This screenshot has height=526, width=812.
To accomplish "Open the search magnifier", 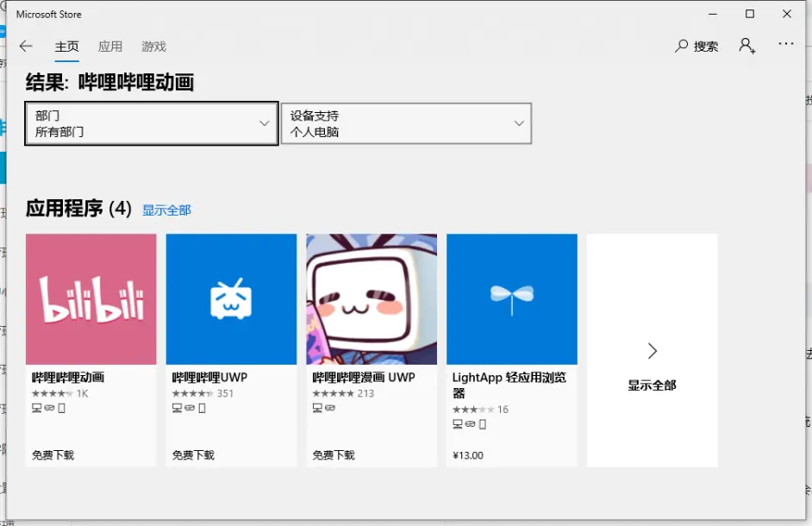I will pyautogui.click(x=681, y=46).
